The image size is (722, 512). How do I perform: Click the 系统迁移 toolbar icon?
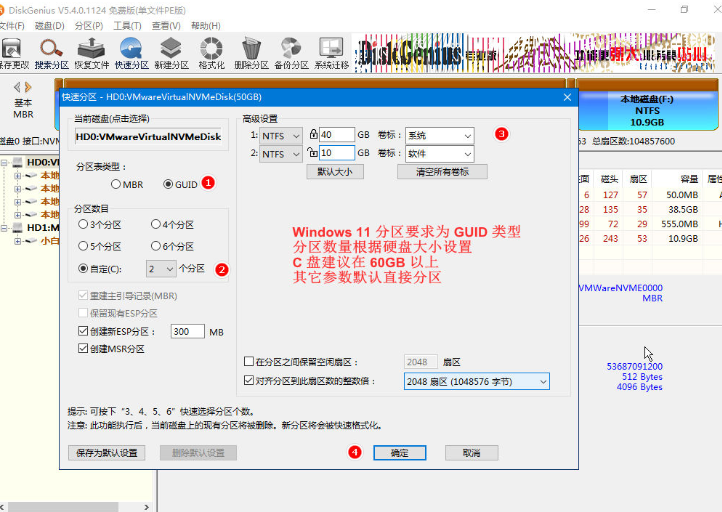(x=332, y=52)
